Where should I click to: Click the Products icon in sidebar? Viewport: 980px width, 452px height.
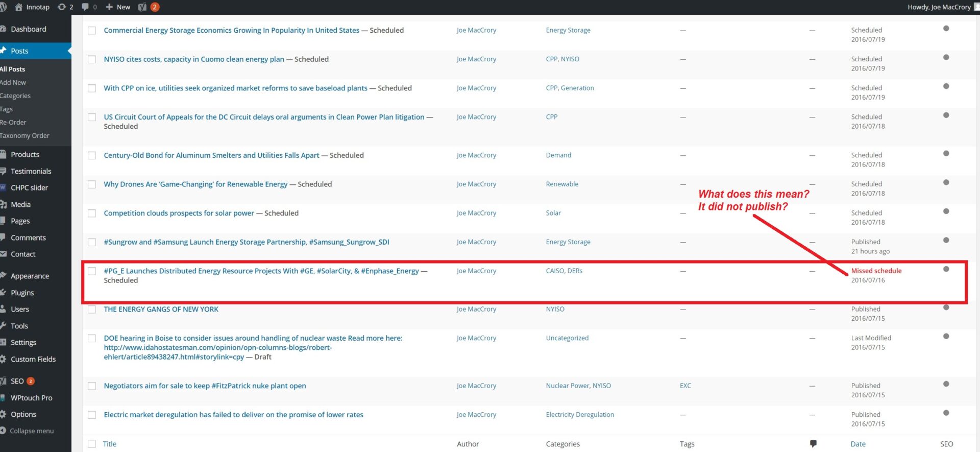[3, 154]
